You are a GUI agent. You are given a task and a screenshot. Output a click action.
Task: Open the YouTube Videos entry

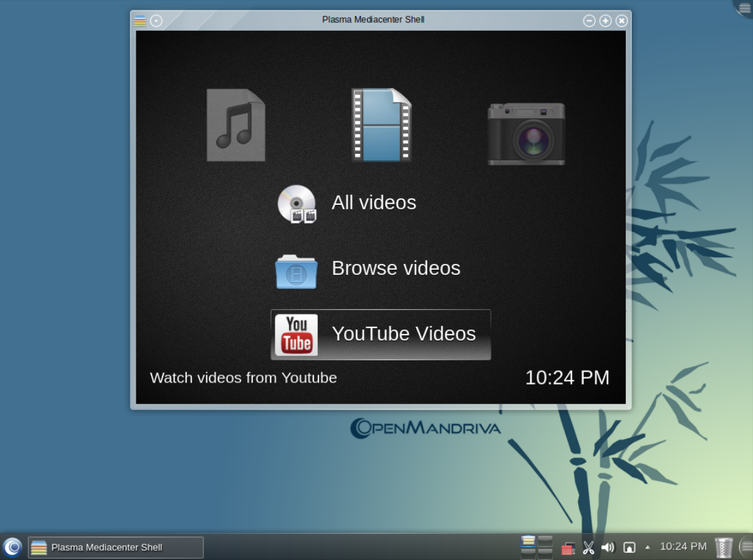pyautogui.click(x=403, y=334)
